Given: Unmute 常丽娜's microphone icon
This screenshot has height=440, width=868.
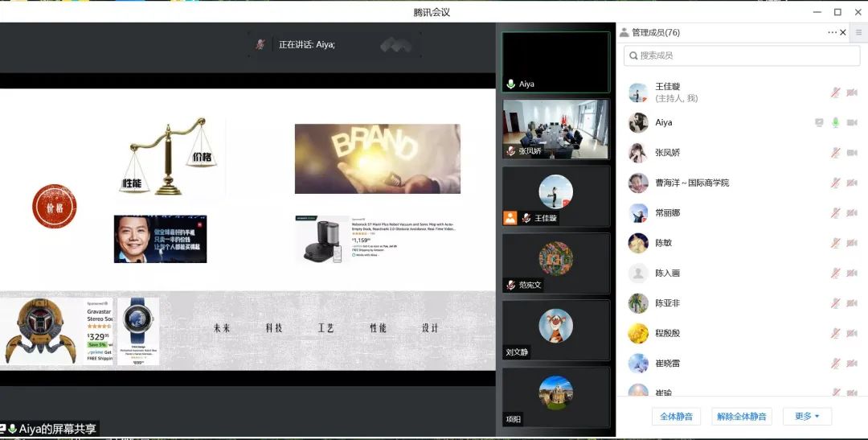Looking at the screenshot, I should 835,213.
